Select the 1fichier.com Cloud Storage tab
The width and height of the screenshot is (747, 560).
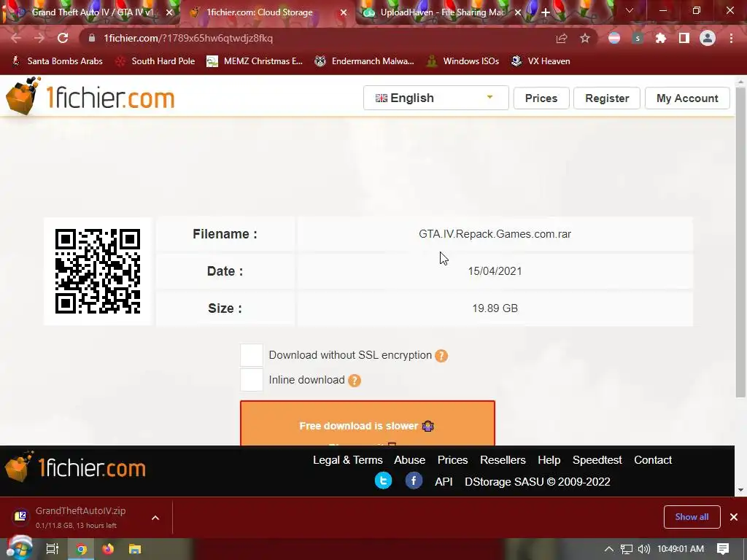[267, 12]
